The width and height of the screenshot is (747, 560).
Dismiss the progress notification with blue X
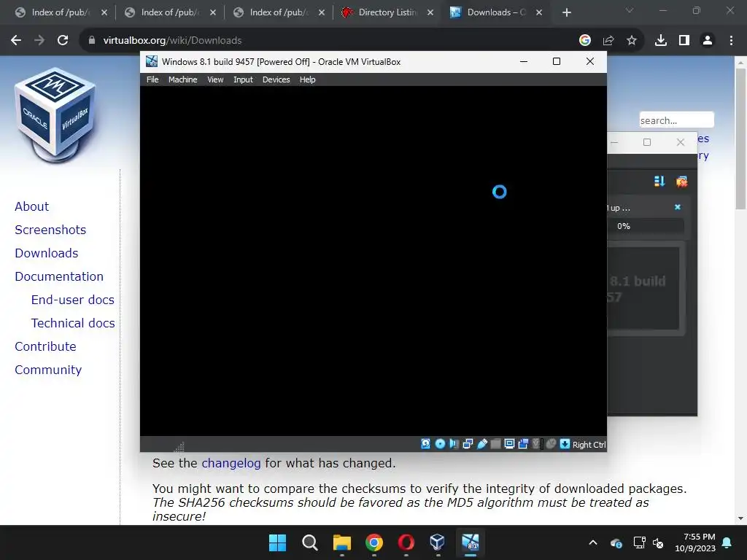point(678,207)
